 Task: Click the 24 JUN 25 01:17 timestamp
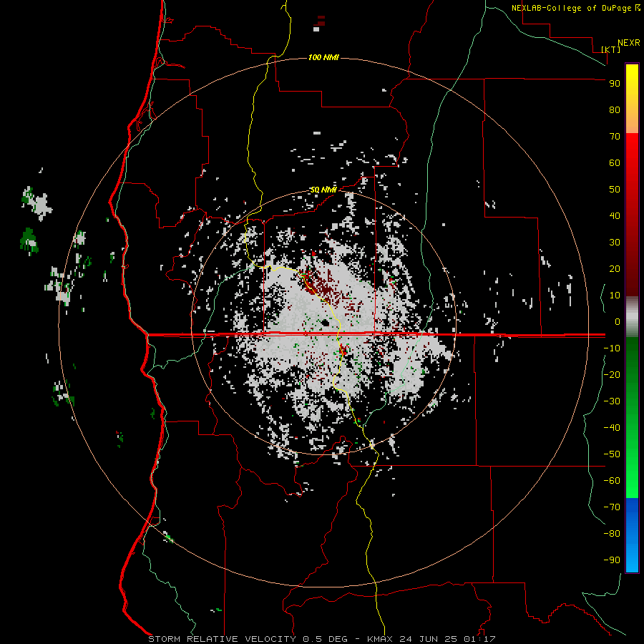click(448, 639)
